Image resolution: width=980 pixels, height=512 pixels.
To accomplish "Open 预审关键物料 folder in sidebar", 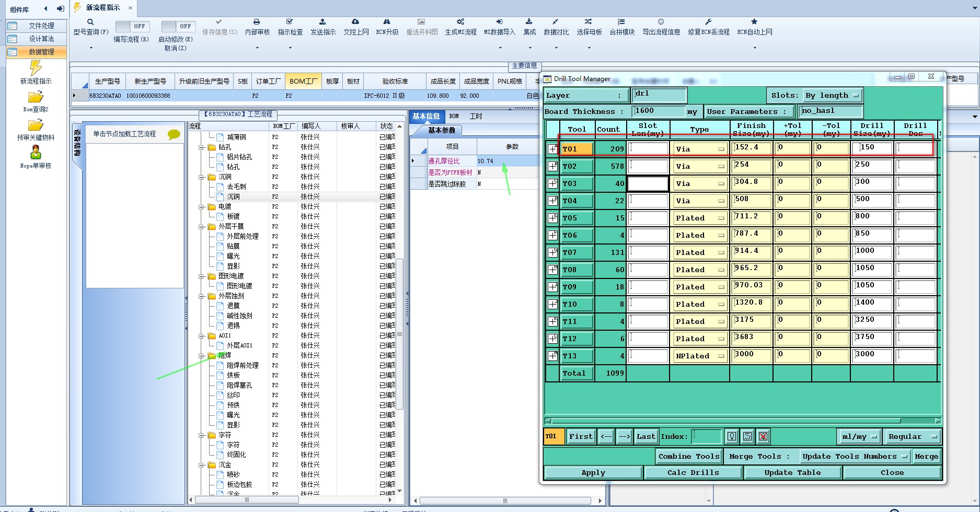I will click(x=36, y=125).
